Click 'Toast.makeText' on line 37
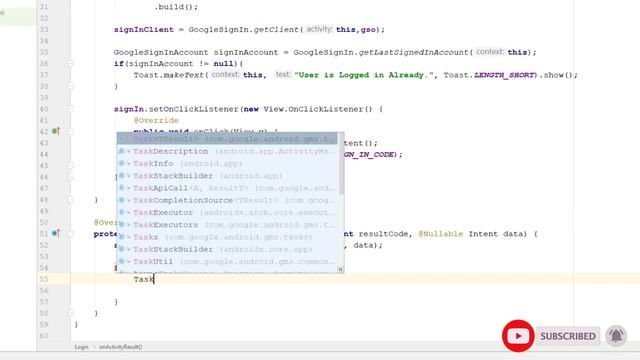Screen dimensions: 640x360 pos(169,75)
